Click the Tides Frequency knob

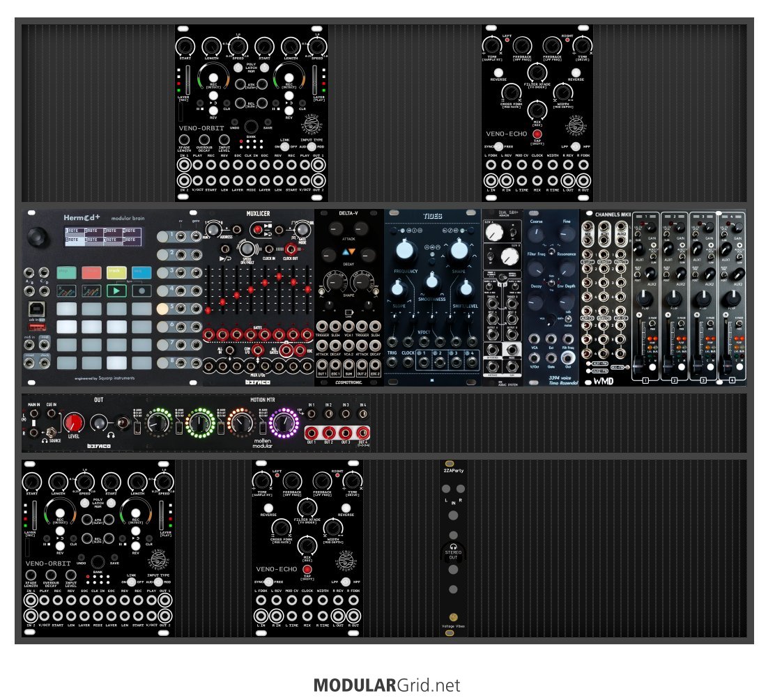pos(405,251)
